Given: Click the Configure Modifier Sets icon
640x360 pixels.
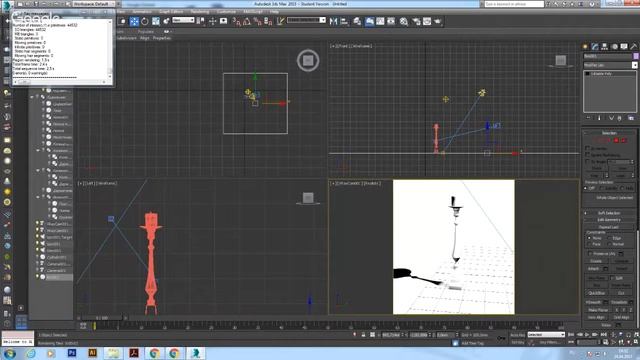Looking at the screenshot, I should pos(631,118).
